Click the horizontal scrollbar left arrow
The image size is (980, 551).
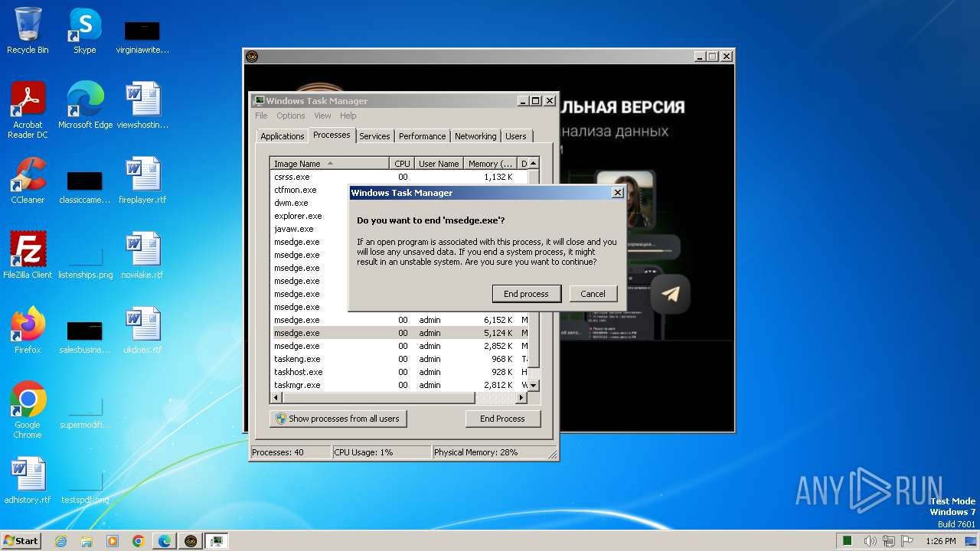click(276, 398)
